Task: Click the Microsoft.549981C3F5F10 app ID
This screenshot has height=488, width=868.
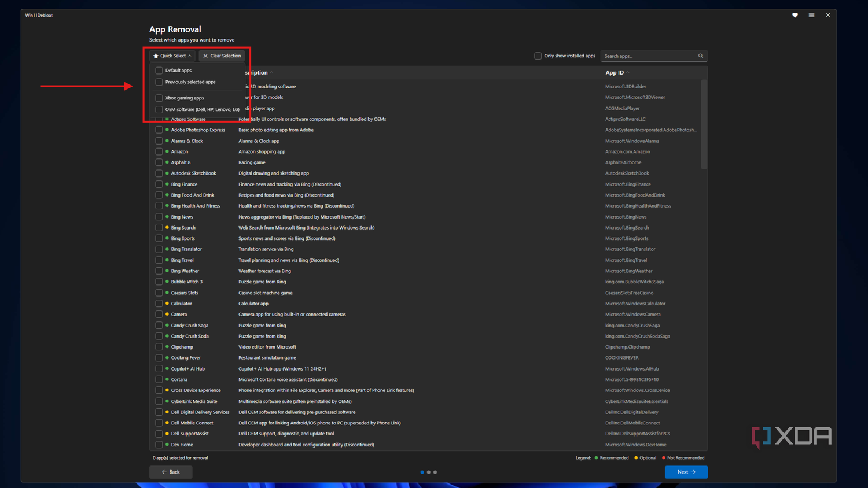Action: (x=632, y=380)
